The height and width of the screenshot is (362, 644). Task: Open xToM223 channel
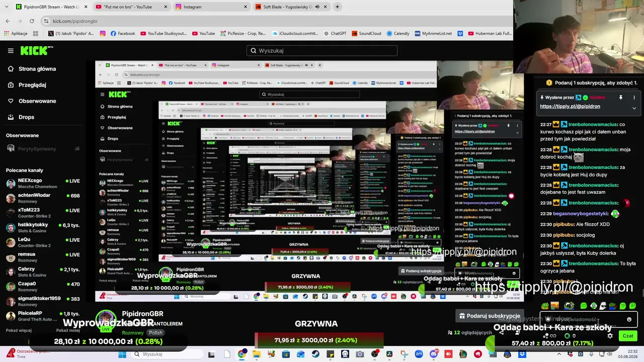[43, 212]
